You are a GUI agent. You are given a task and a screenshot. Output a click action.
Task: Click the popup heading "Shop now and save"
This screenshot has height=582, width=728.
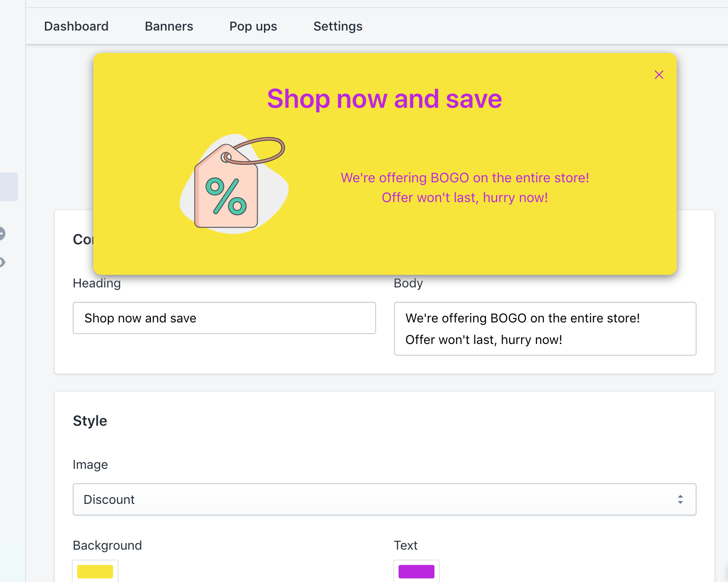pyautogui.click(x=384, y=99)
